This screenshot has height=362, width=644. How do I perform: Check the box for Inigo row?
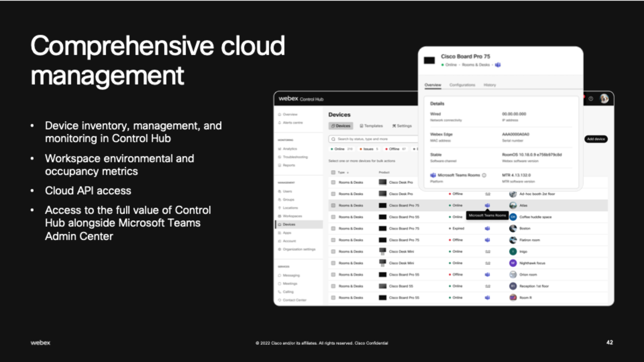pyautogui.click(x=333, y=251)
